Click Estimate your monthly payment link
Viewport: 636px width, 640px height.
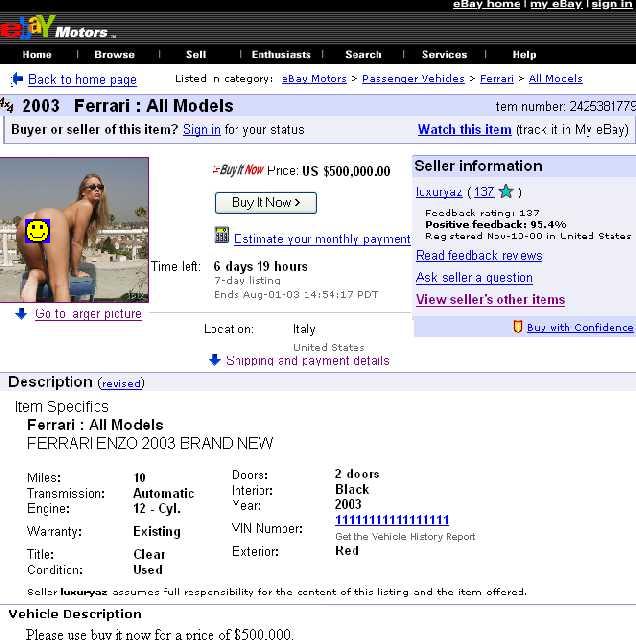(x=322, y=239)
